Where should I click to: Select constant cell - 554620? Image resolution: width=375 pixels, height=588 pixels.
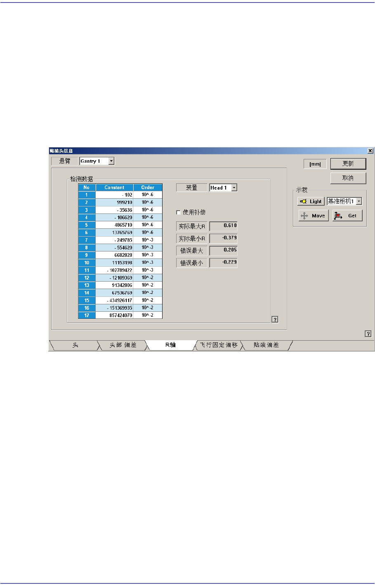coord(114,247)
